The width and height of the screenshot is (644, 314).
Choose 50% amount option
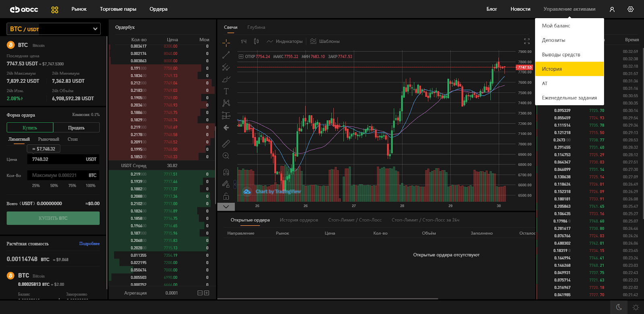54,186
